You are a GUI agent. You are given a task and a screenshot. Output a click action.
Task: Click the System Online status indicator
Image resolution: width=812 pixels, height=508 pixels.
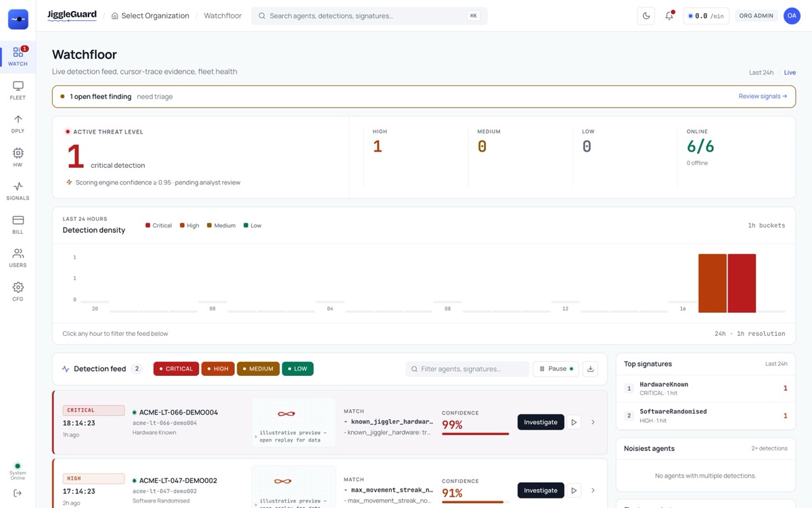pyautogui.click(x=18, y=471)
